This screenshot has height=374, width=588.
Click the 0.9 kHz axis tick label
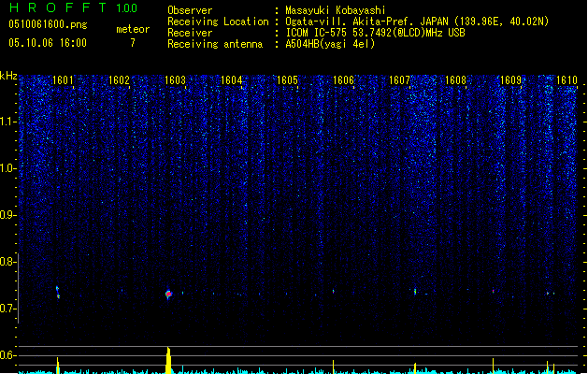(8, 215)
